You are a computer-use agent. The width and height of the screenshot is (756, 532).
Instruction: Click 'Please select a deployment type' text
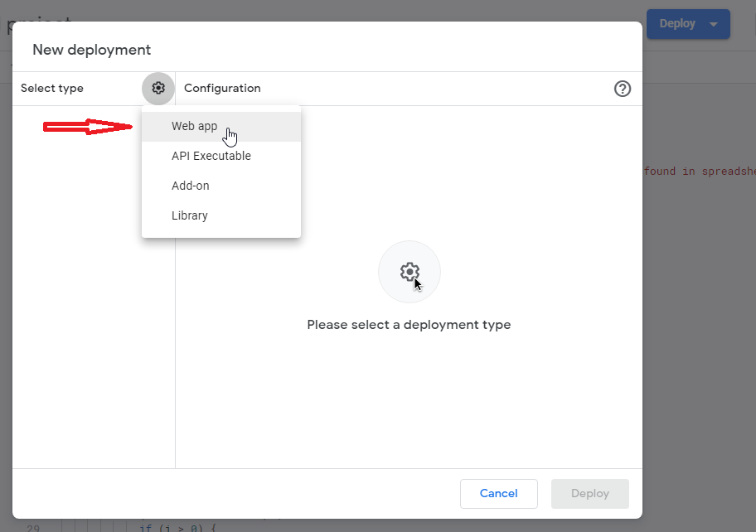click(409, 325)
